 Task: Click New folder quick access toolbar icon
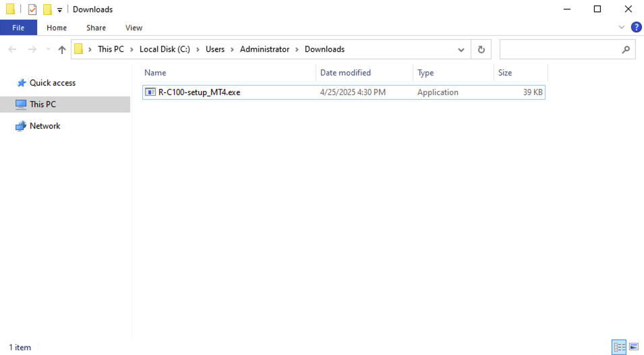coord(48,9)
